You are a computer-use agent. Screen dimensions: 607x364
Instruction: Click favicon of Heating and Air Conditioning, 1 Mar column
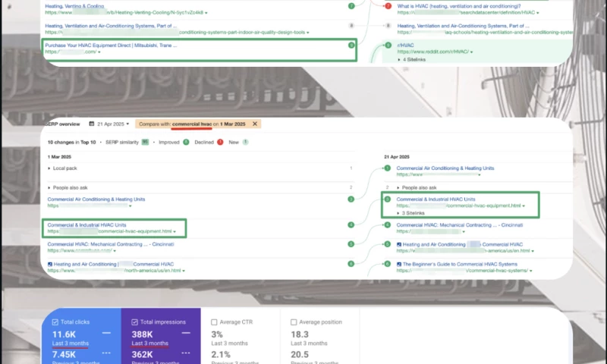[50, 264]
